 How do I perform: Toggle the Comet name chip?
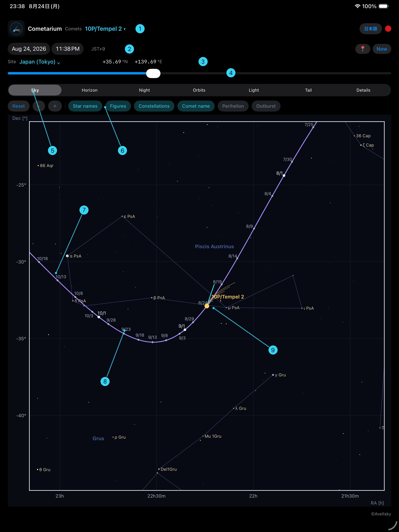(196, 106)
